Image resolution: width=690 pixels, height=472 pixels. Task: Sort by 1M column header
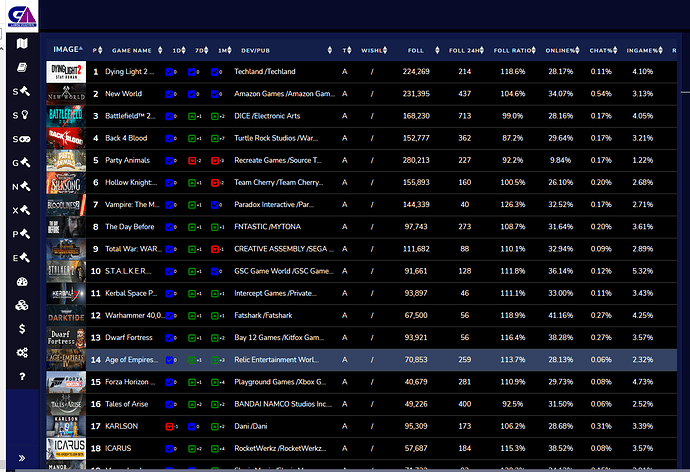224,50
